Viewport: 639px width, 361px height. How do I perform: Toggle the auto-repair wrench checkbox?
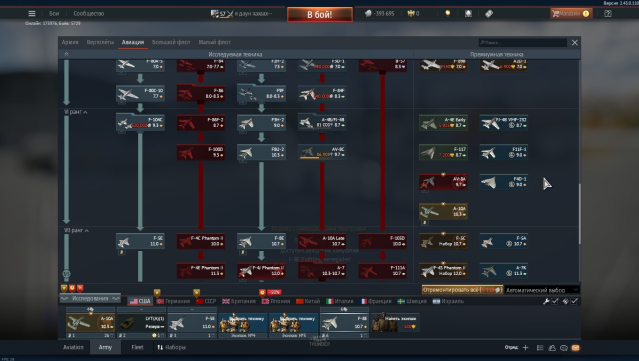pos(555,301)
